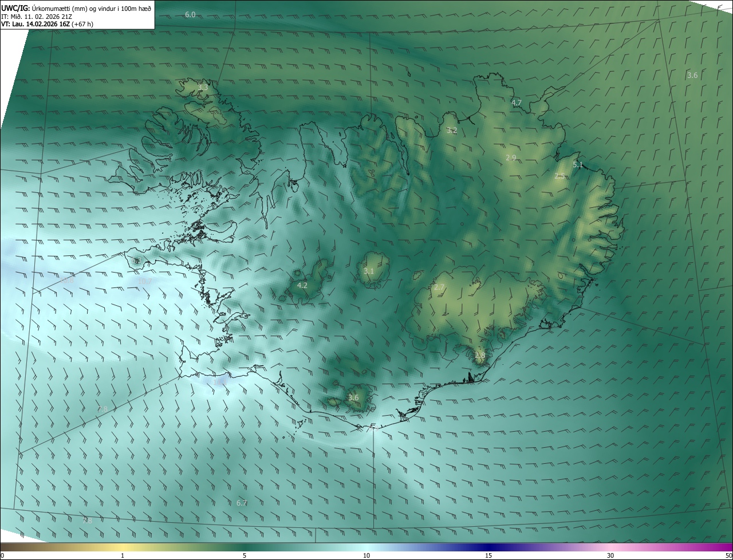
Task: Click the 3.1 value on the central ice cap
Action: pos(369,271)
